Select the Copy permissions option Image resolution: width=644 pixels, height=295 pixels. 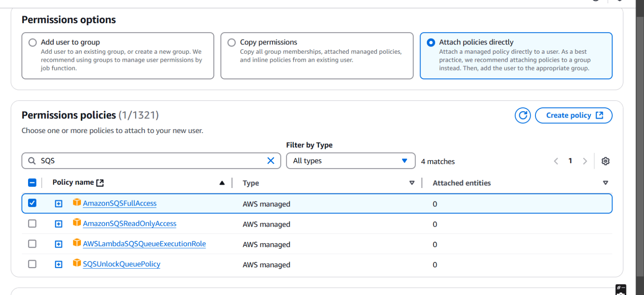click(x=231, y=42)
